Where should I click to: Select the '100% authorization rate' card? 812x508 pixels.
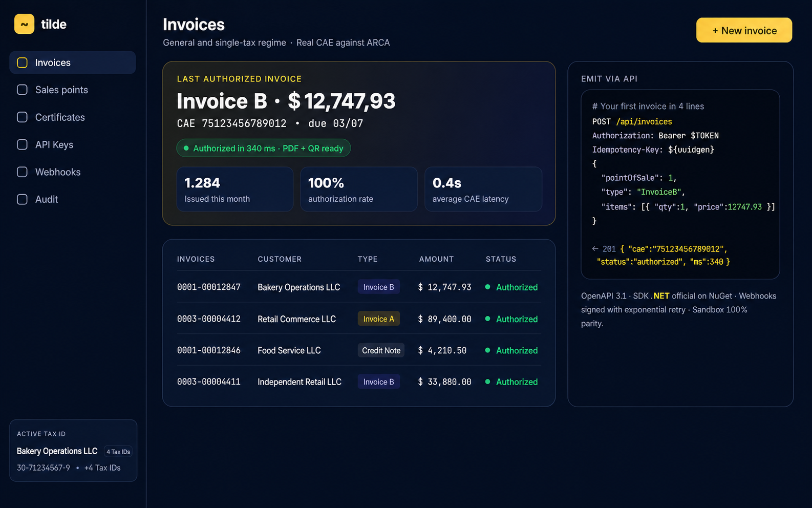pyautogui.click(x=359, y=189)
